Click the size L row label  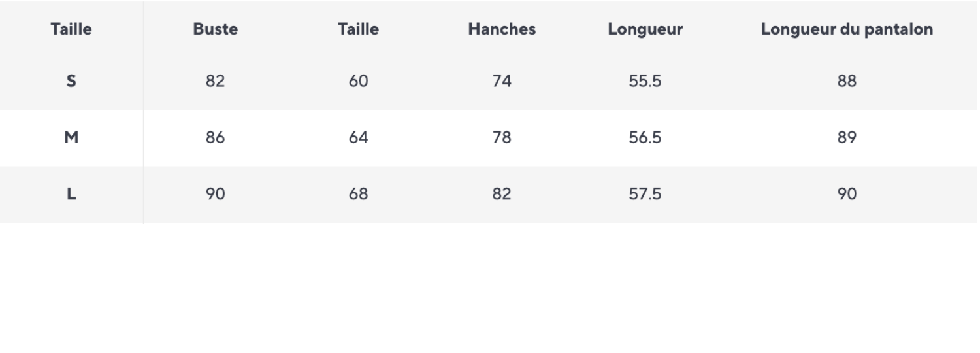[71, 194]
